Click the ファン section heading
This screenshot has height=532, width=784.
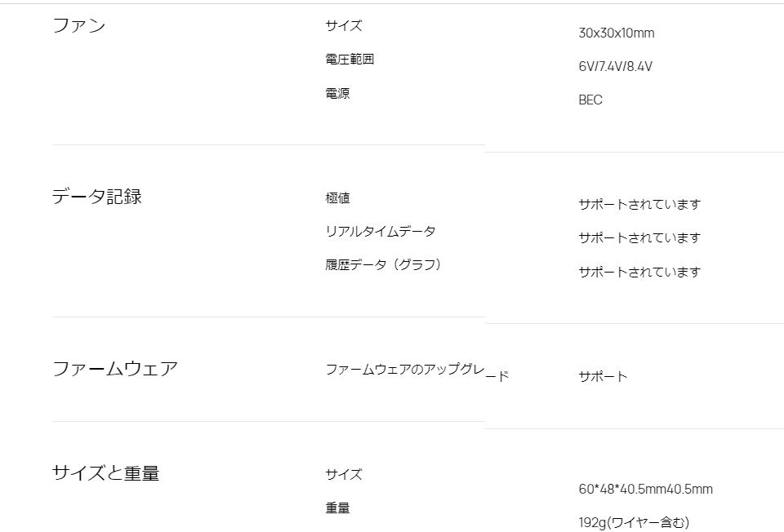[x=79, y=25]
